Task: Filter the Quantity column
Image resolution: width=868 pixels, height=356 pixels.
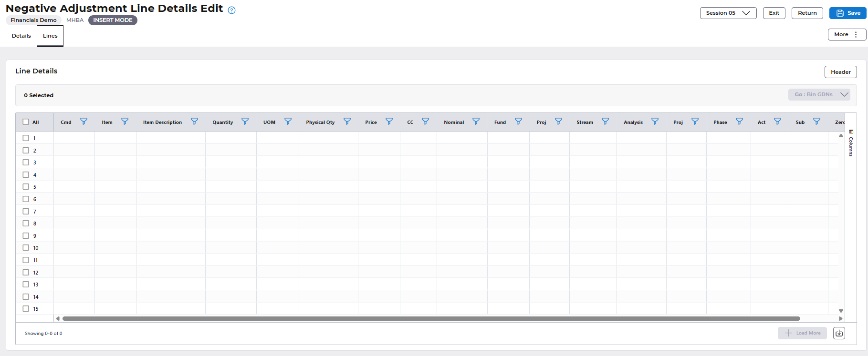Action: (x=245, y=122)
